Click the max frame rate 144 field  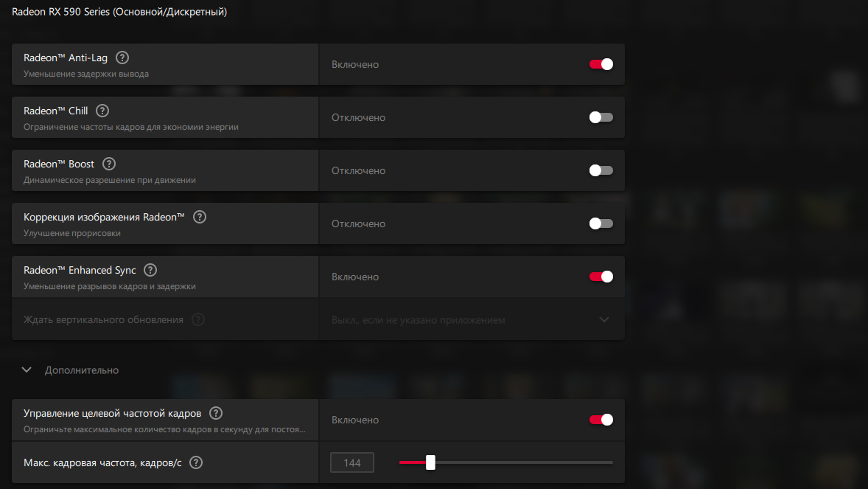click(x=352, y=462)
